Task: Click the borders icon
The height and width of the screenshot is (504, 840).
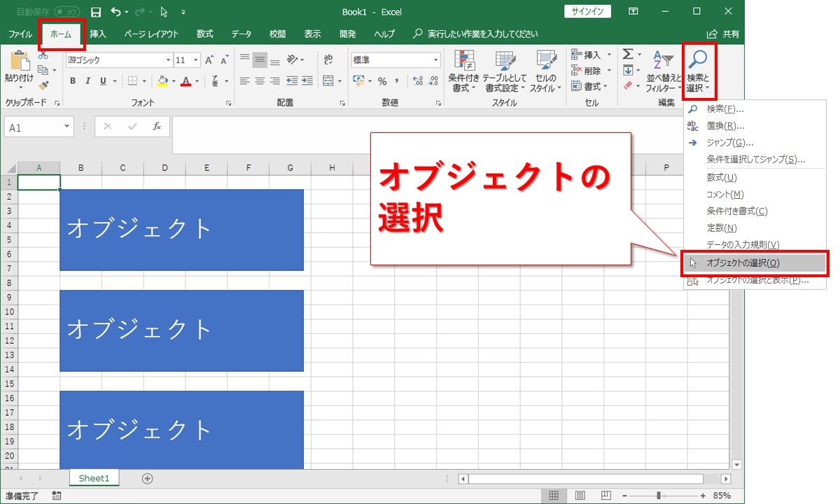Action: pyautogui.click(x=134, y=81)
